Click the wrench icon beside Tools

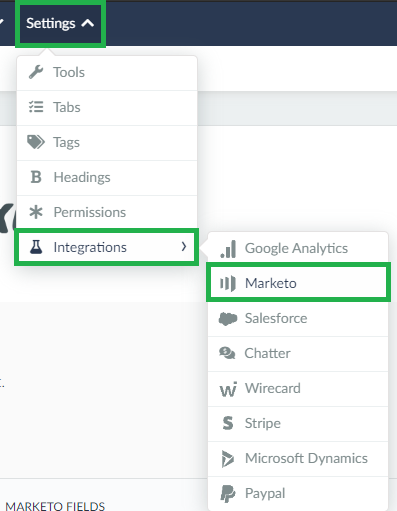(36, 72)
